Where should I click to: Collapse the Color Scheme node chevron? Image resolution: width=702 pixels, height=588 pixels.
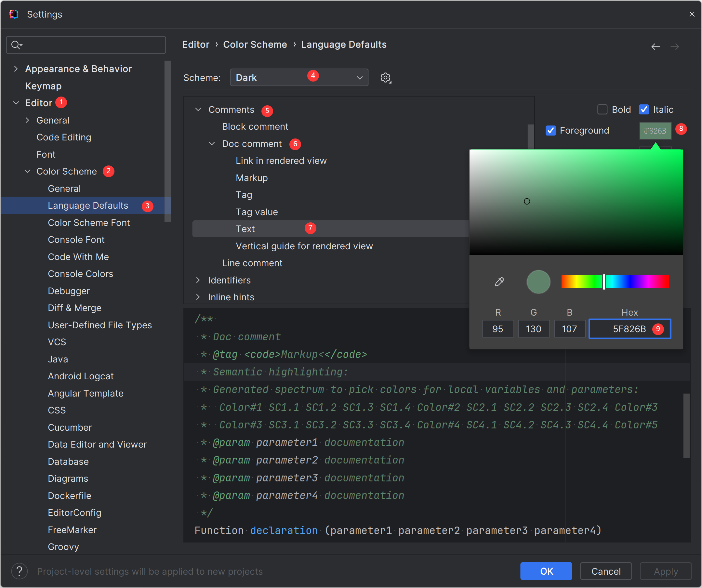click(x=27, y=171)
